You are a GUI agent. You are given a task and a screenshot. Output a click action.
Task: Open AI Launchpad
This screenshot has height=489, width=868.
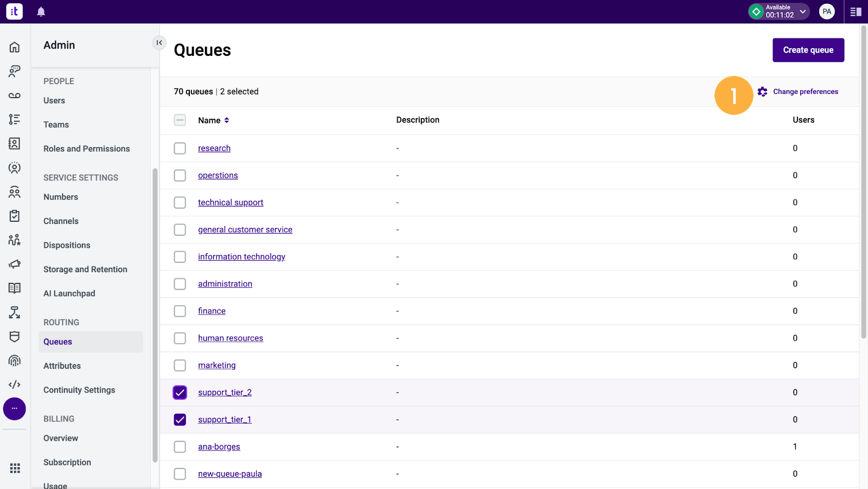click(x=69, y=294)
